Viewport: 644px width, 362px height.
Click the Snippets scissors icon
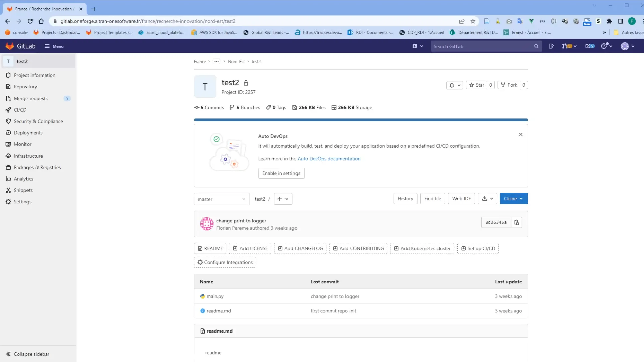coord(8,190)
